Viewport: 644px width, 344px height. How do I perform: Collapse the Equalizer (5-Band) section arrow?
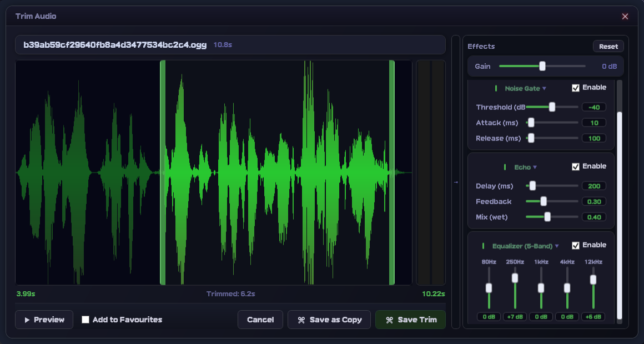tap(557, 246)
